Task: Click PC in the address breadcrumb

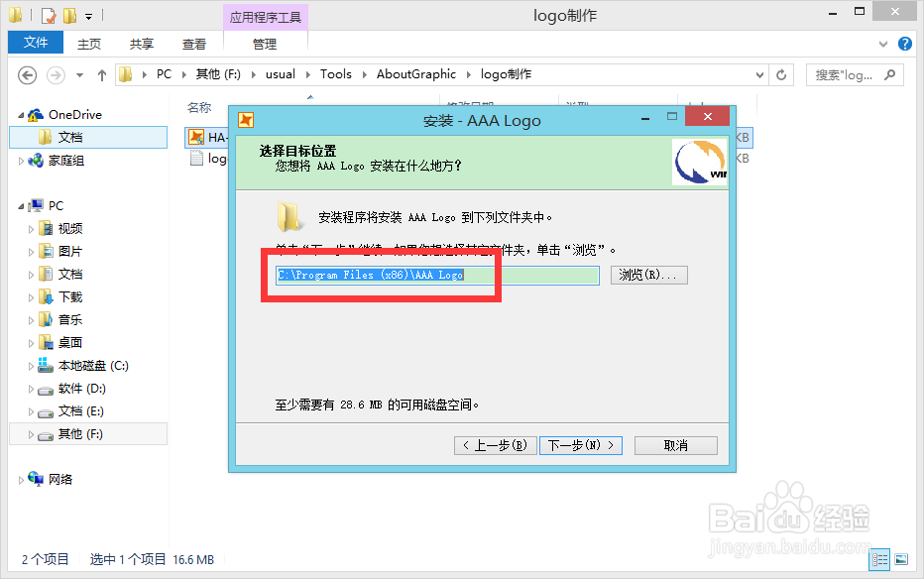Action: pyautogui.click(x=164, y=74)
